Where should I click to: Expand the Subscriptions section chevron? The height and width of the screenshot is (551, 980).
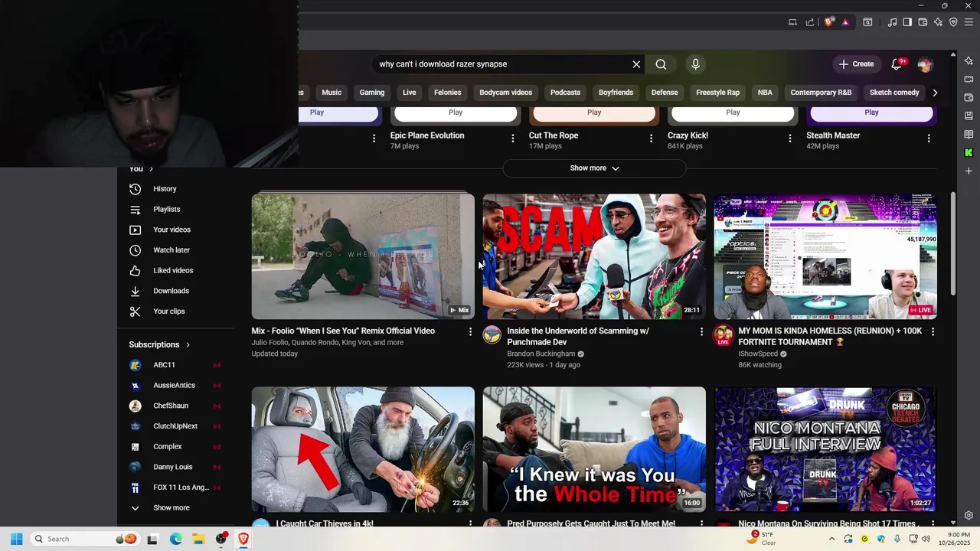[188, 345]
